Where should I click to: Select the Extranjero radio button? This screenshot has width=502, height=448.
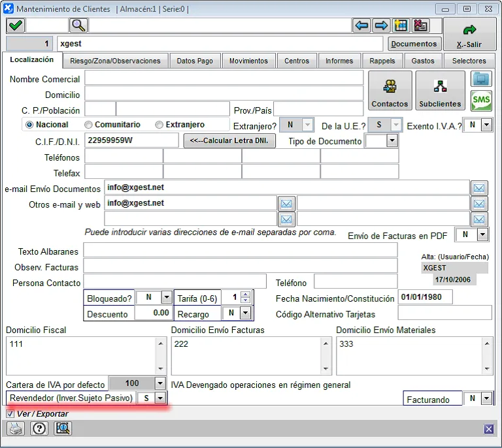click(x=159, y=125)
